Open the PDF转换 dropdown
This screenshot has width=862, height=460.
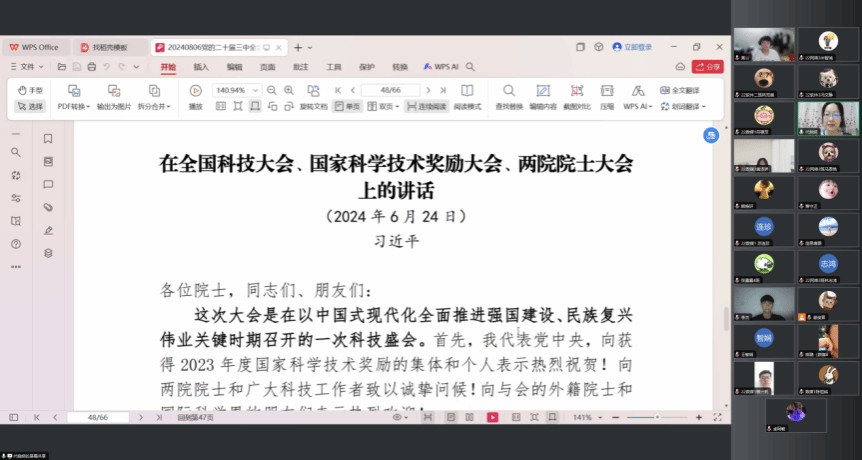pyautogui.click(x=73, y=106)
